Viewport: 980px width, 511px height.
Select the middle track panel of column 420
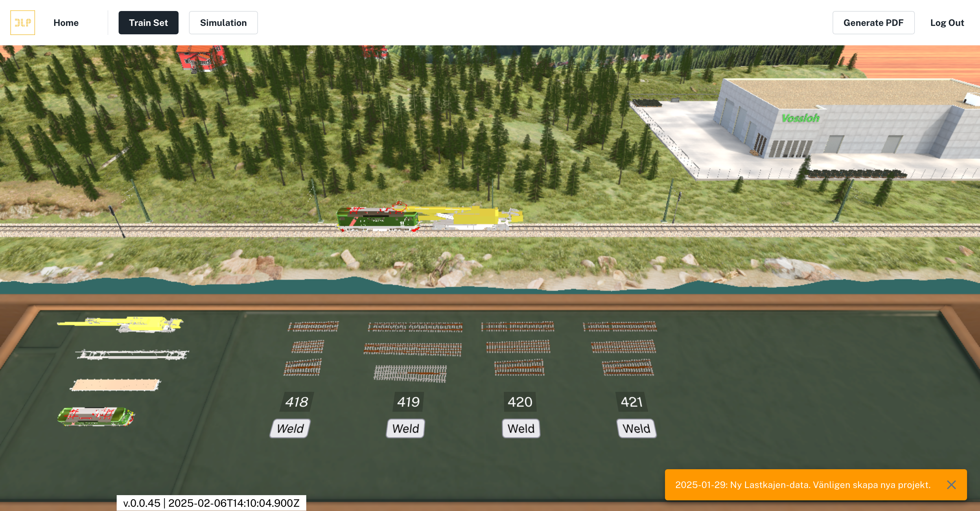tap(518, 346)
